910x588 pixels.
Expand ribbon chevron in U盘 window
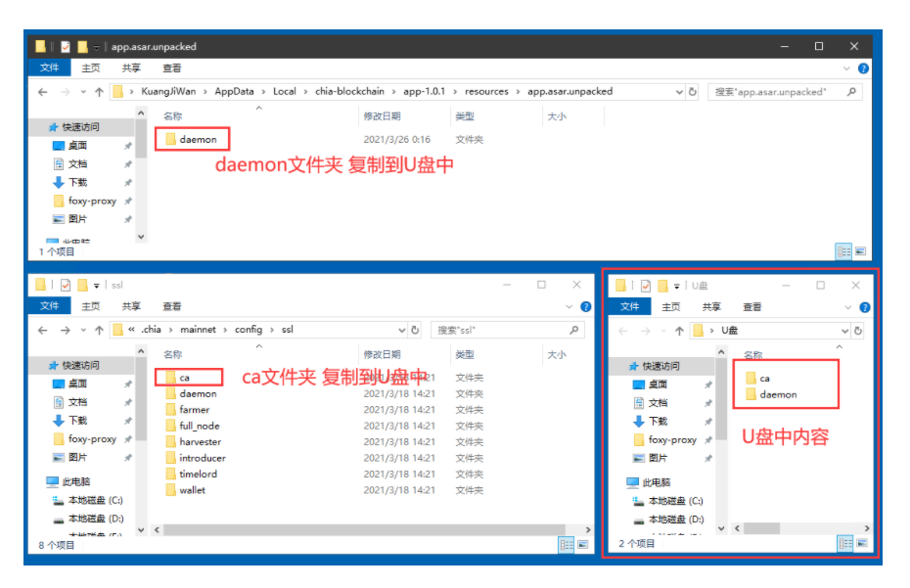[843, 307]
